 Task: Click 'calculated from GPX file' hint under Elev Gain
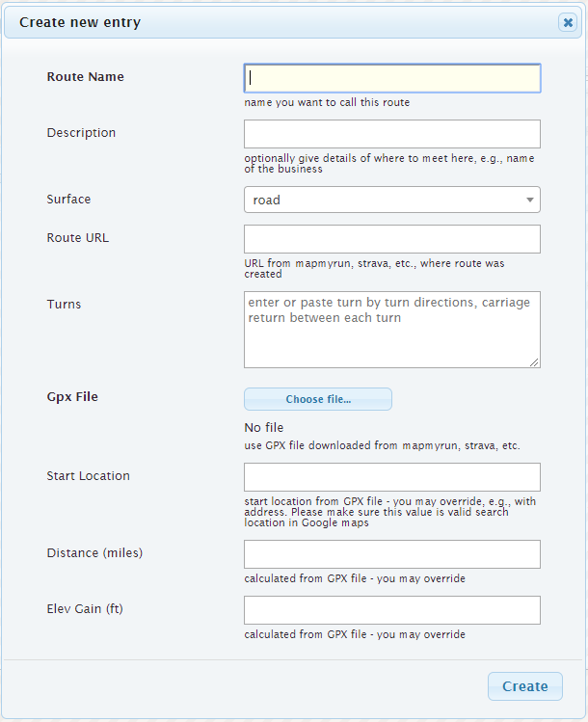coord(355,634)
